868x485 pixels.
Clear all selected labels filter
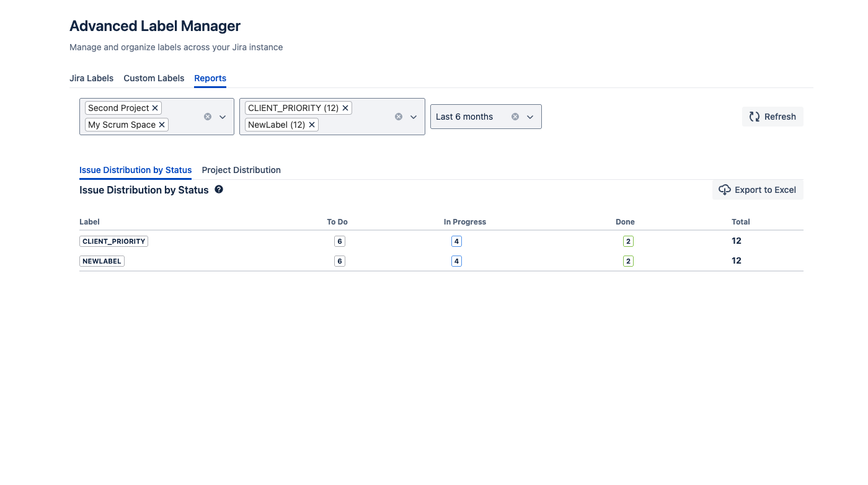(399, 117)
